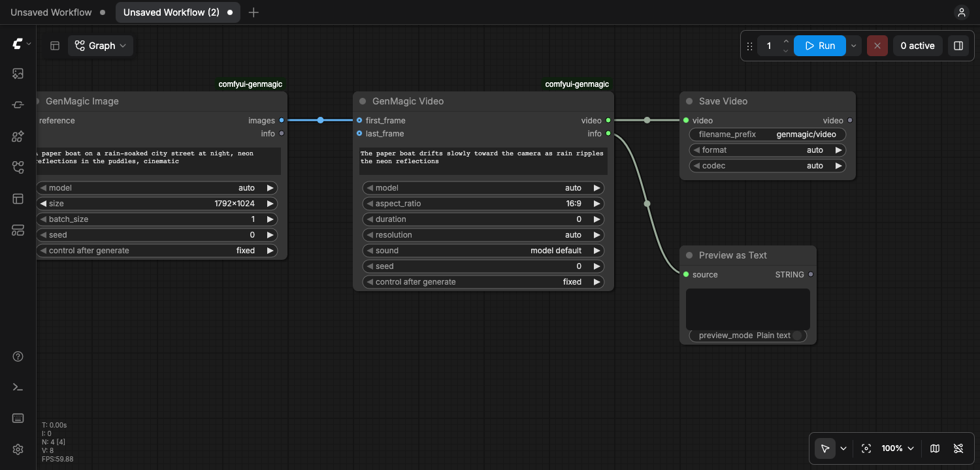Click the Run button
Screen dimensions: 980x470
pyautogui.click(x=820, y=46)
